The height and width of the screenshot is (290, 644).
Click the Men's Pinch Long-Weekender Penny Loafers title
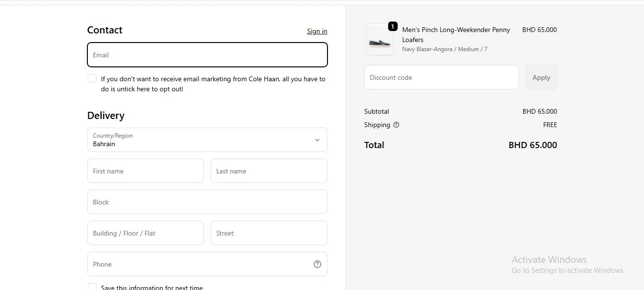pyautogui.click(x=456, y=34)
